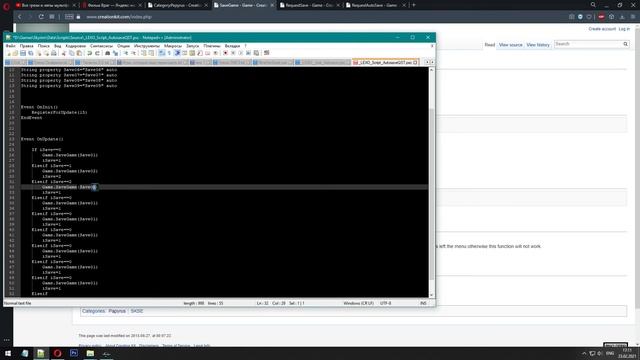Image resolution: width=640 pixels, height=360 pixels.
Task: Save the current script file
Action: tap(23, 53)
